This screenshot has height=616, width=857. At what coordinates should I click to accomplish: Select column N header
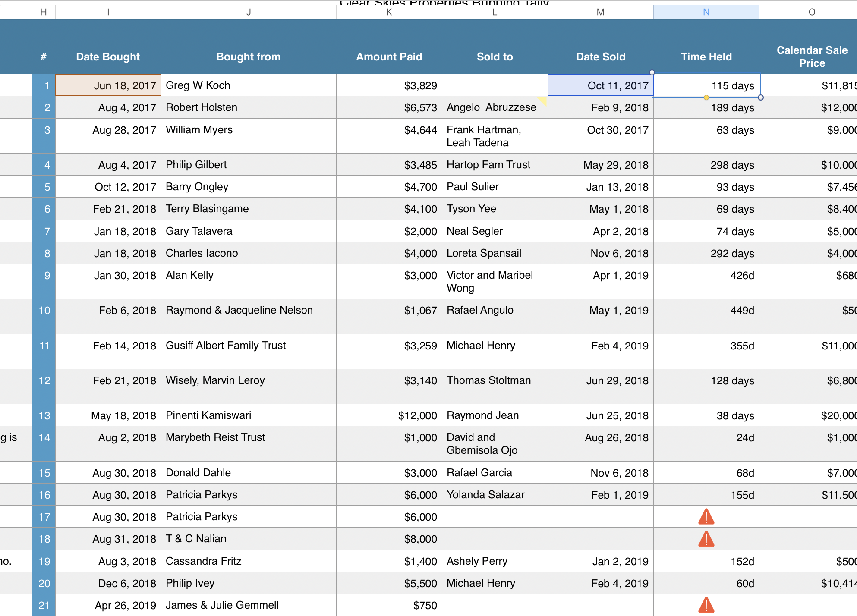706,12
